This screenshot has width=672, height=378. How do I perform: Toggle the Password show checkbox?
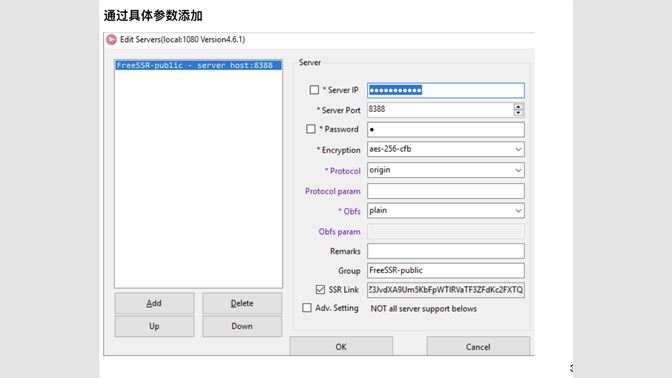point(311,129)
